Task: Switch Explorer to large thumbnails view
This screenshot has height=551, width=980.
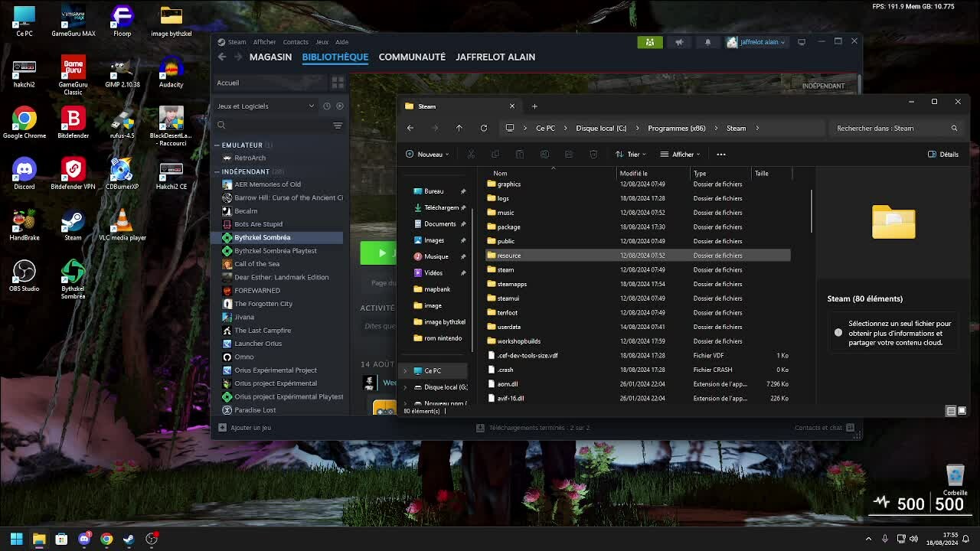Action: [962, 411]
